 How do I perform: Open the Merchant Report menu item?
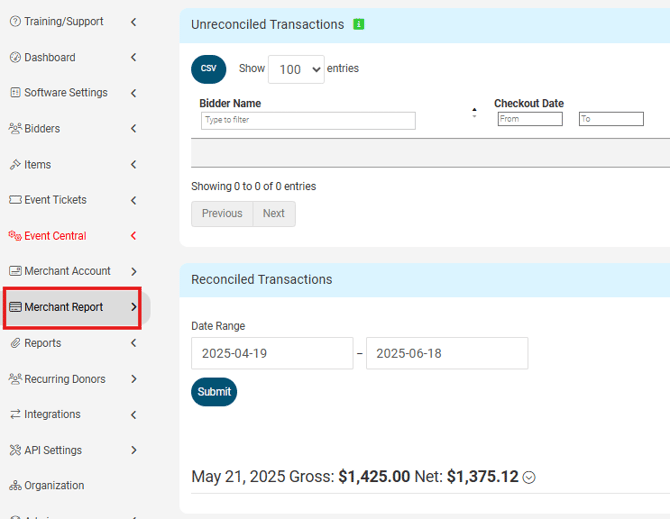[x=64, y=307]
